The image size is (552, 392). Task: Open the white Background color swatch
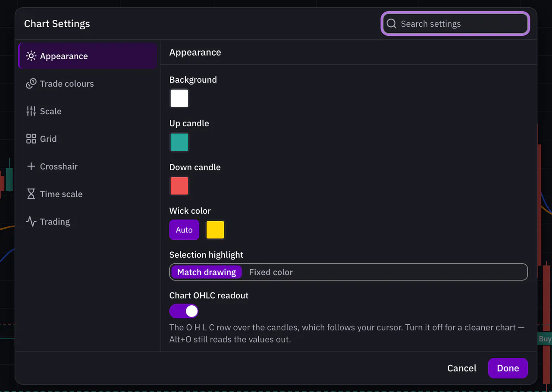pyautogui.click(x=179, y=98)
